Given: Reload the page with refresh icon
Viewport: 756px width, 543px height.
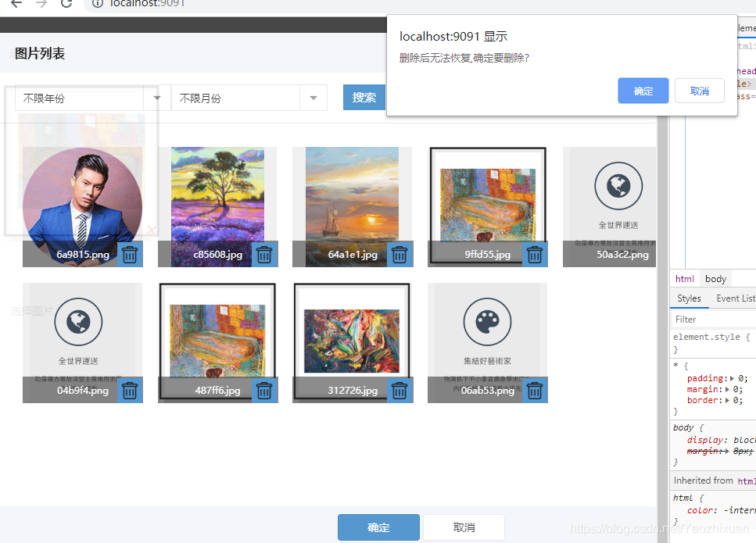Looking at the screenshot, I should (66, 3).
